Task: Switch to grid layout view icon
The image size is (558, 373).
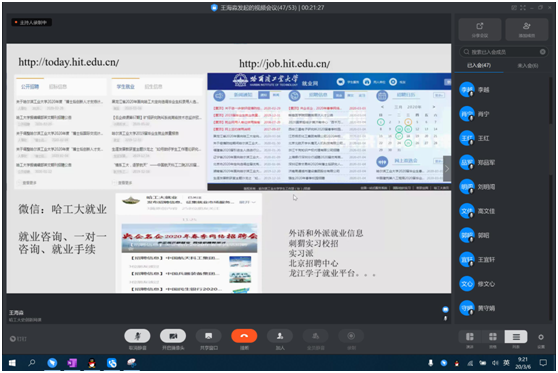Action: point(493,336)
